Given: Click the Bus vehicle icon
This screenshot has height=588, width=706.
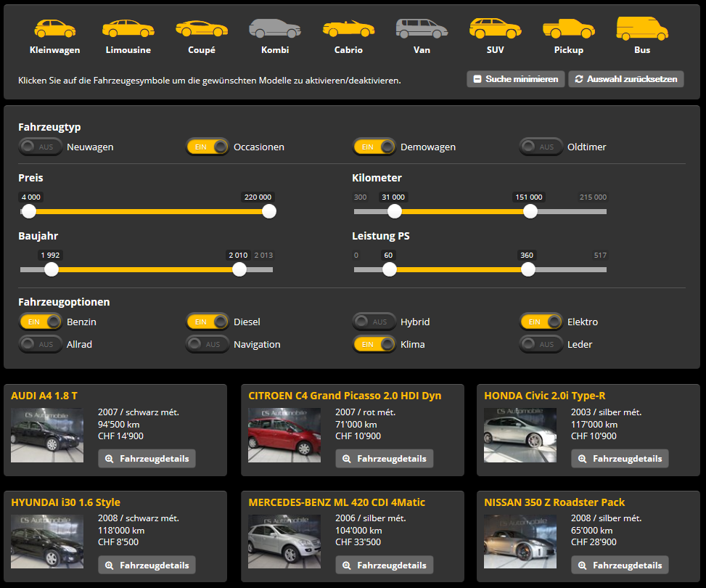Looking at the screenshot, I should point(641,29).
